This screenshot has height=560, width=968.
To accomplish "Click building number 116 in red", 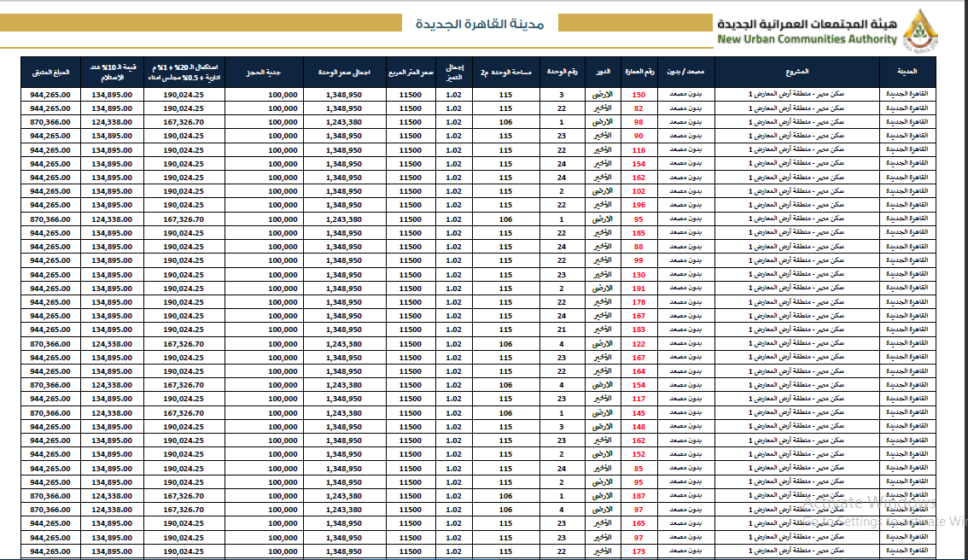I will point(639,150).
